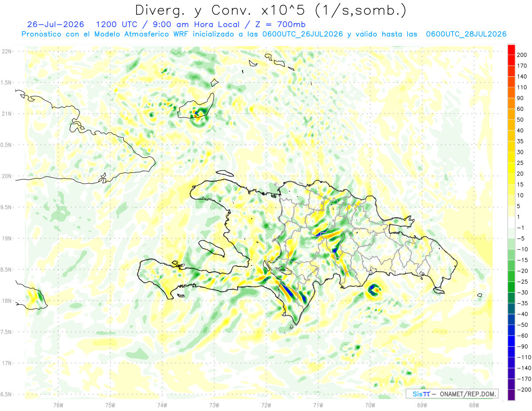Click the latitude label '18N'
The height and width of the screenshot is (411, 532).
click(6, 301)
